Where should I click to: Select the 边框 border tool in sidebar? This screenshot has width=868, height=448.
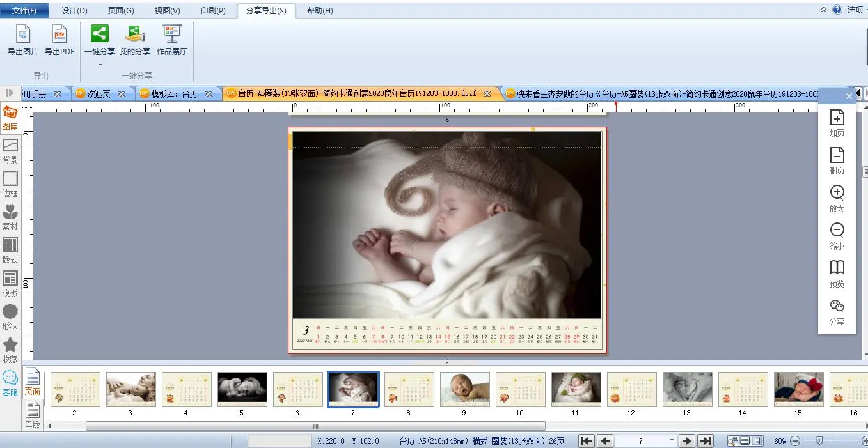[x=10, y=183]
